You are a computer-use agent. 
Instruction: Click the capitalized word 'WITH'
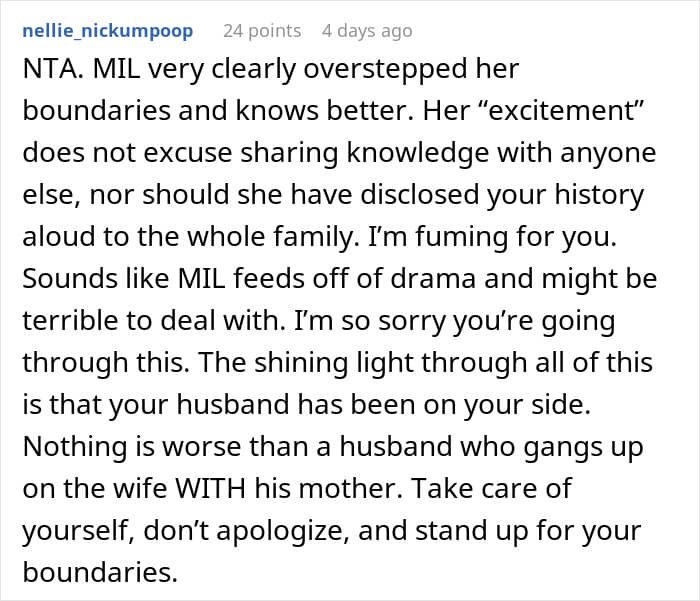pos(210,488)
